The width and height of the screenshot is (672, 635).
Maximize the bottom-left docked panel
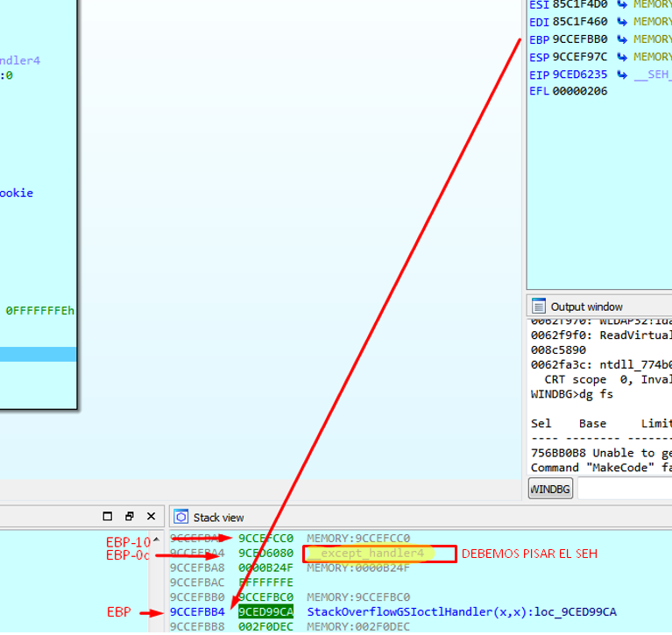[108, 517]
